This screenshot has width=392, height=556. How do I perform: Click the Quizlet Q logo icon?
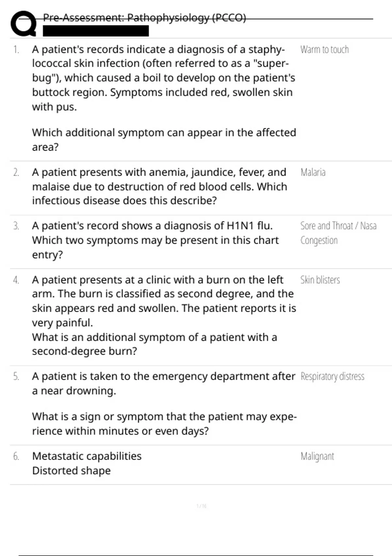(x=24, y=24)
